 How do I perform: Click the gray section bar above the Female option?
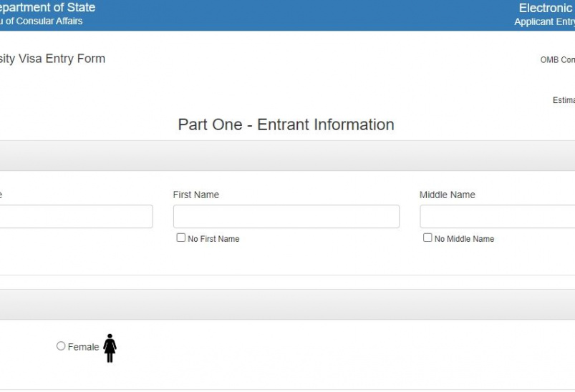286,304
